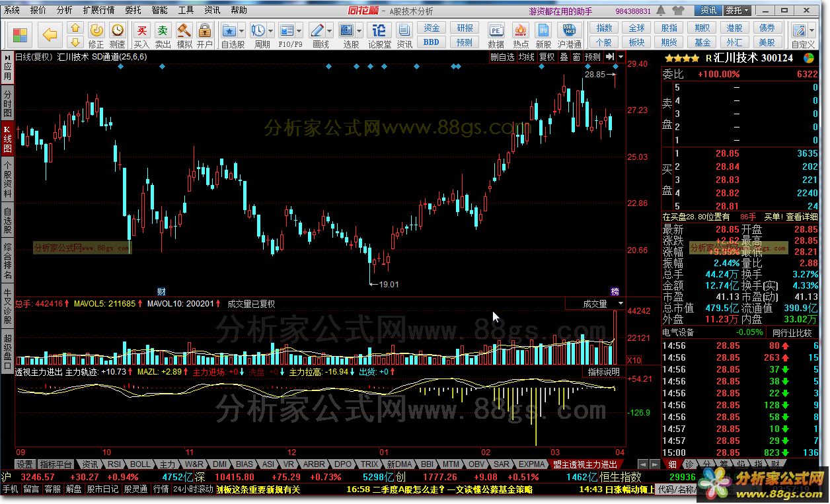The height and width of the screenshot is (504, 830).
Task: Select the BOLL indicator tab
Action: click(x=140, y=464)
